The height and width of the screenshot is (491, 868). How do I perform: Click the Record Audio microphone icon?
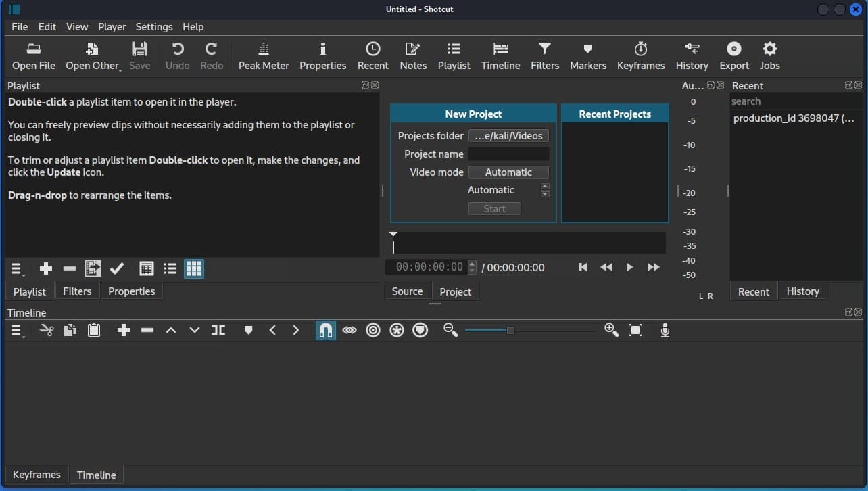pos(665,331)
